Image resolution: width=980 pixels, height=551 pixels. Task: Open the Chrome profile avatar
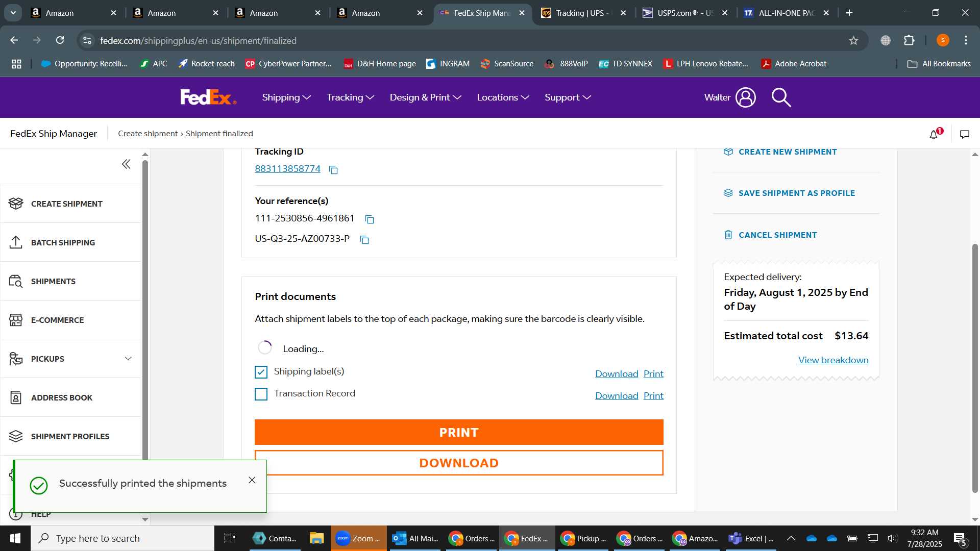point(943,40)
